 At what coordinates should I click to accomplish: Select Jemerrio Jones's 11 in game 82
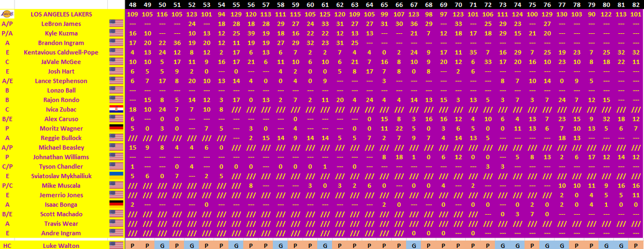point(636,195)
